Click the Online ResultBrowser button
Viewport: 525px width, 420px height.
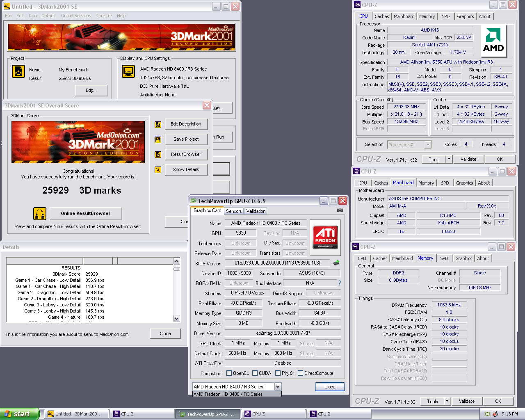click(86, 213)
